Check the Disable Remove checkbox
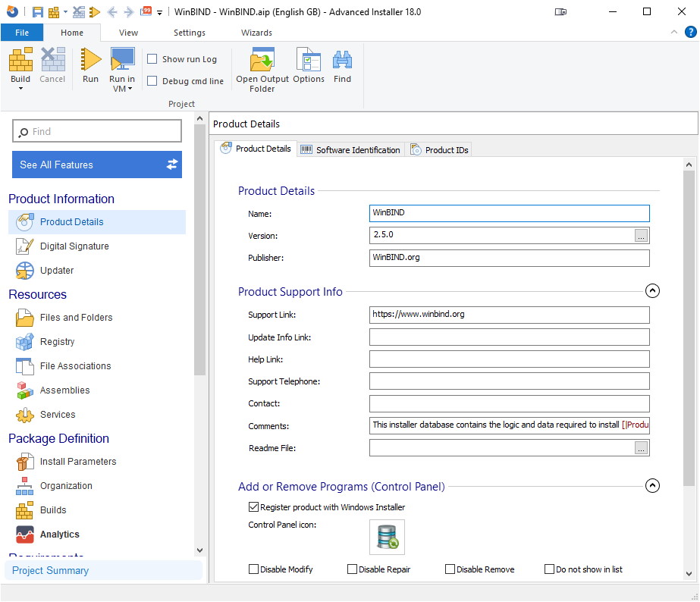 (x=450, y=569)
